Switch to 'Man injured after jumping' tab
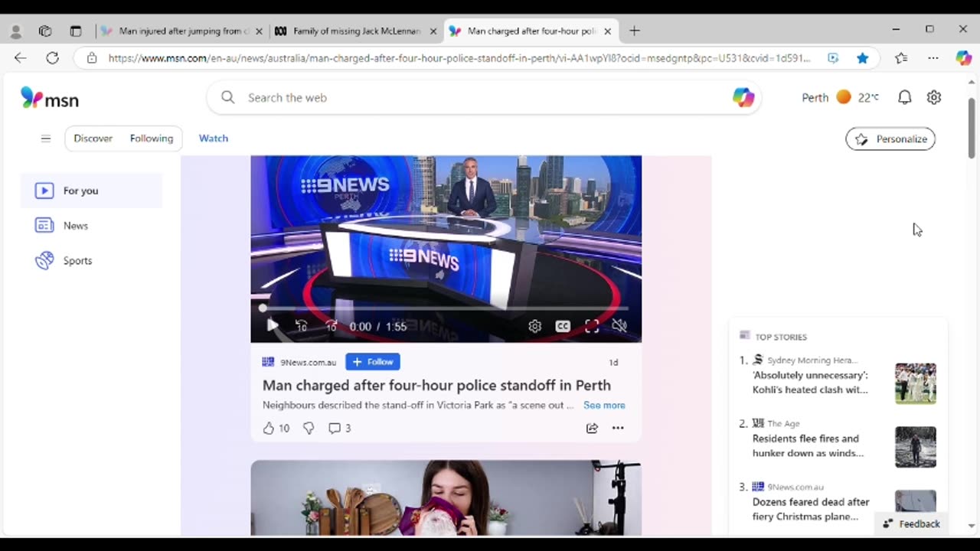 pos(184,31)
